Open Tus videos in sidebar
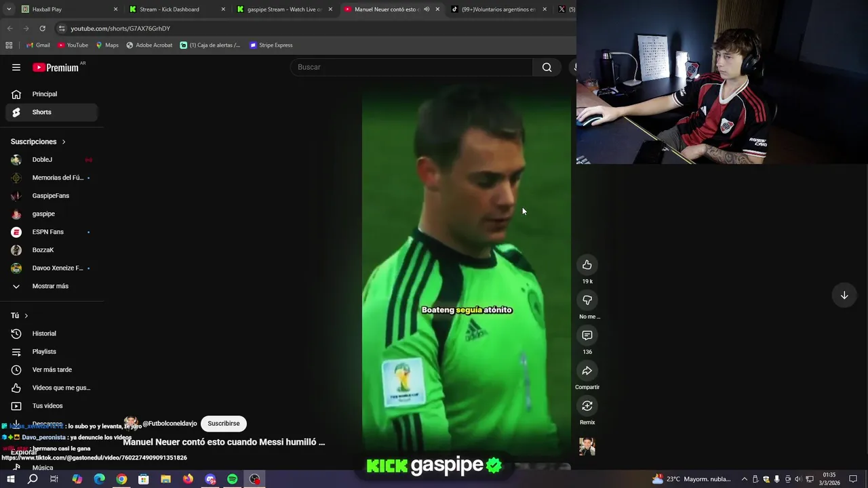The image size is (868, 488). pos(51,406)
